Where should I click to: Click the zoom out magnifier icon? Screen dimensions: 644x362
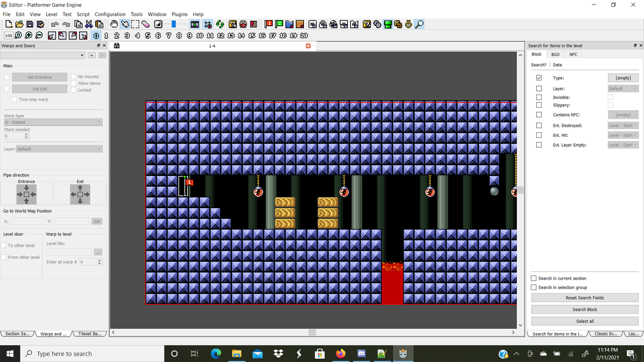[39, 35]
